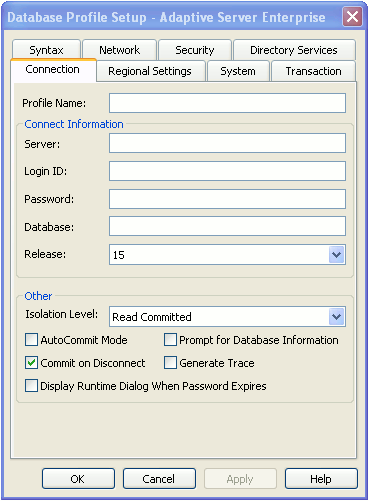
Task: Uncheck Commit on Disconnect
Action: [31, 363]
